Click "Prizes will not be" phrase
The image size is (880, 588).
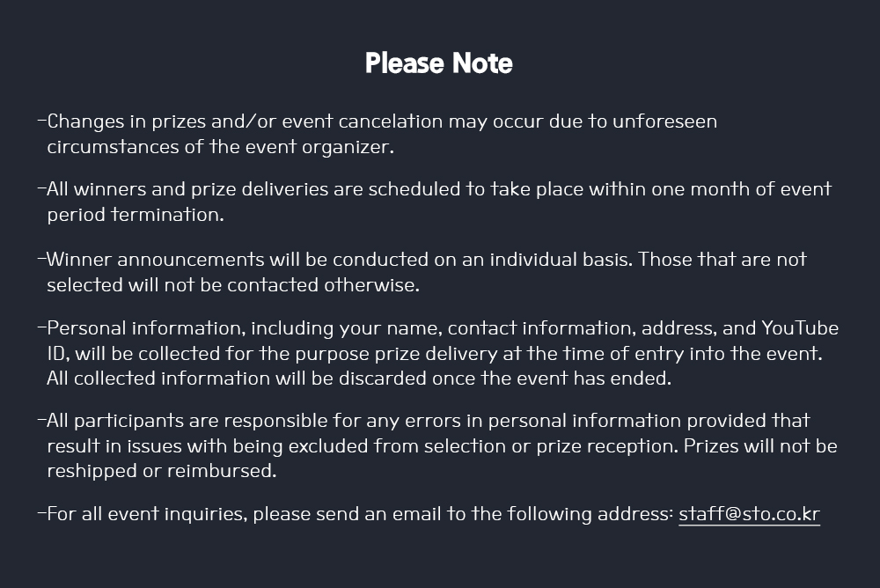point(760,446)
